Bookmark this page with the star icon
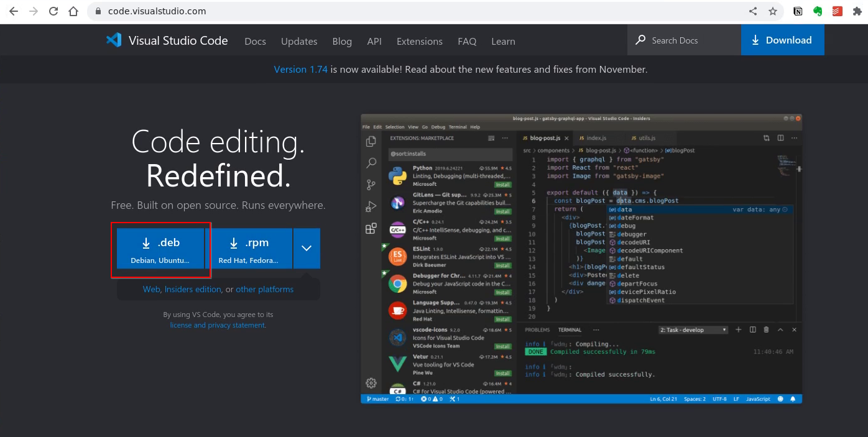 [773, 11]
